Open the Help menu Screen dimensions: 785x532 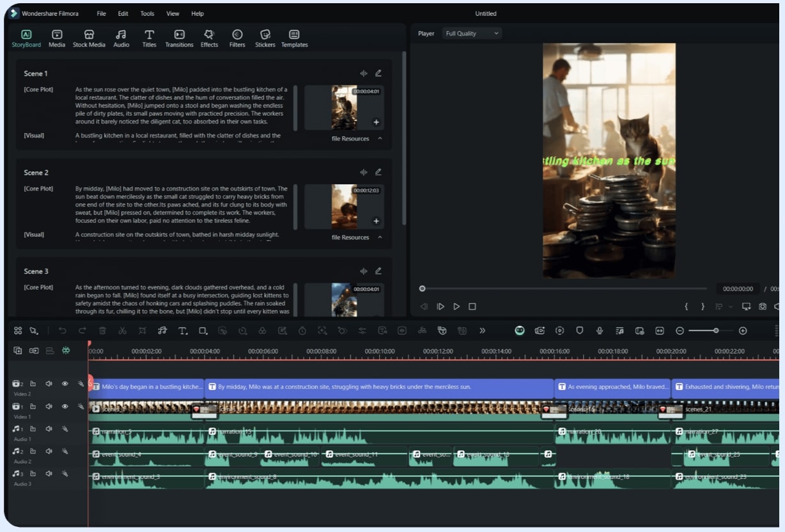point(198,13)
